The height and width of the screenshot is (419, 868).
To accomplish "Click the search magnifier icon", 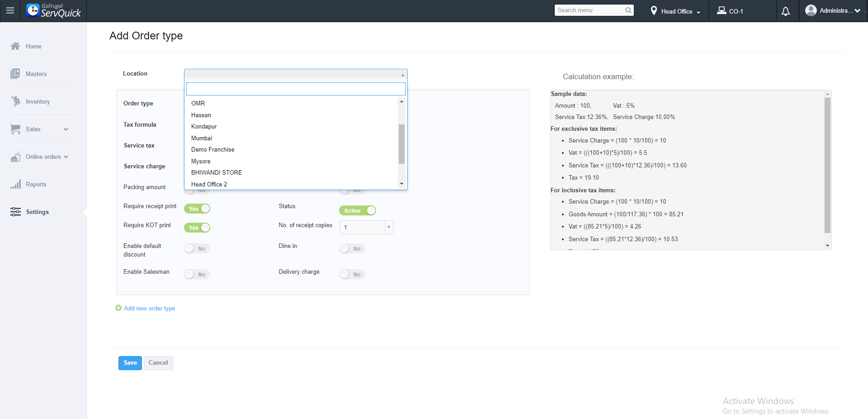I will (628, 10).
